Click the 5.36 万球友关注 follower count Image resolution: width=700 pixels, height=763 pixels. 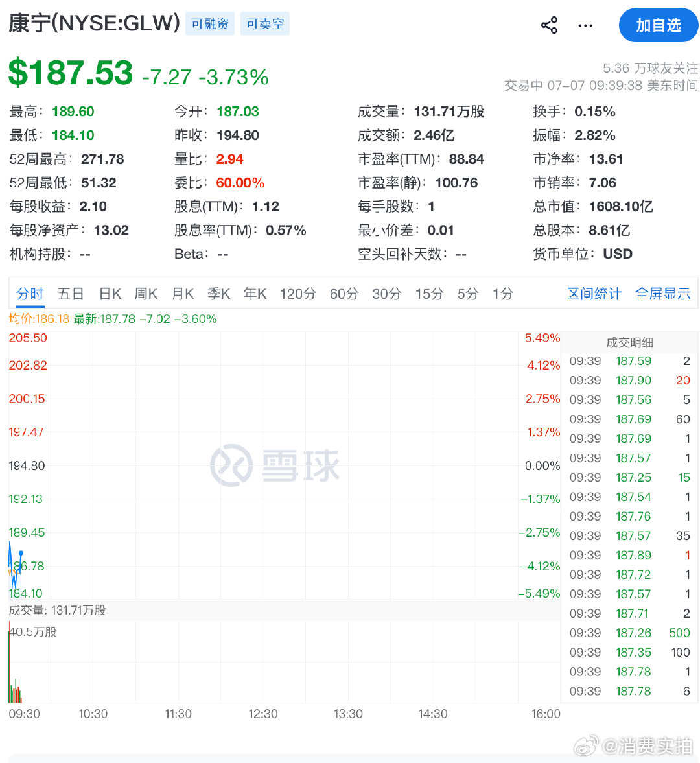tap(650, 68)
